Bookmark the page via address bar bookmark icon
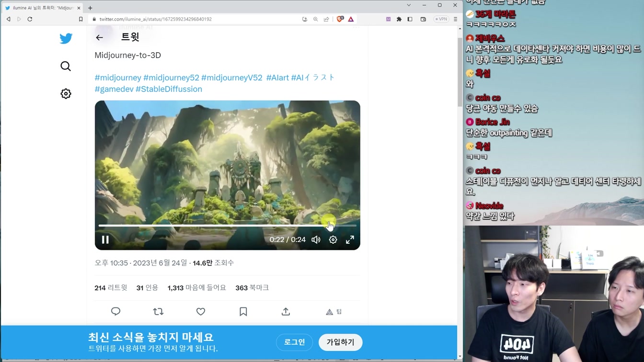Viewport: 644px width, 362px height. click(x=80, y=19)
